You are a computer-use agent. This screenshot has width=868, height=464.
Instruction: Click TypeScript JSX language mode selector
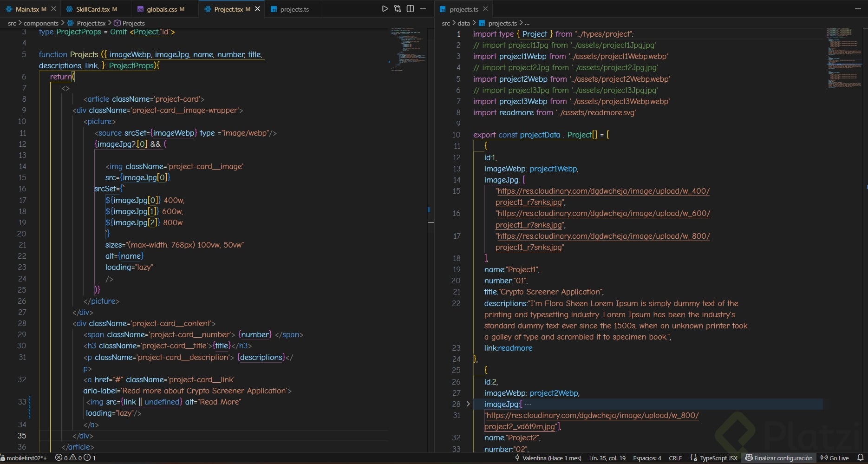pyautogui.click(x=717, y=458)
